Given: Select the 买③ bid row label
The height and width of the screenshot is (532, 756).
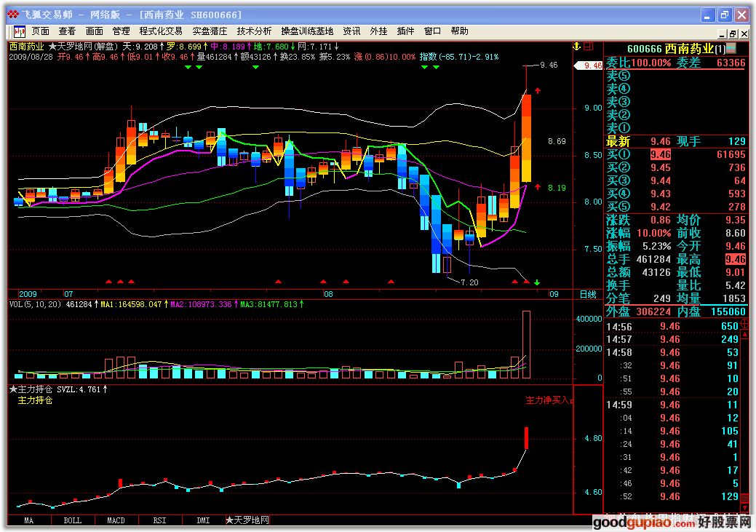Looking at the screenshot, I should [618, 180].
